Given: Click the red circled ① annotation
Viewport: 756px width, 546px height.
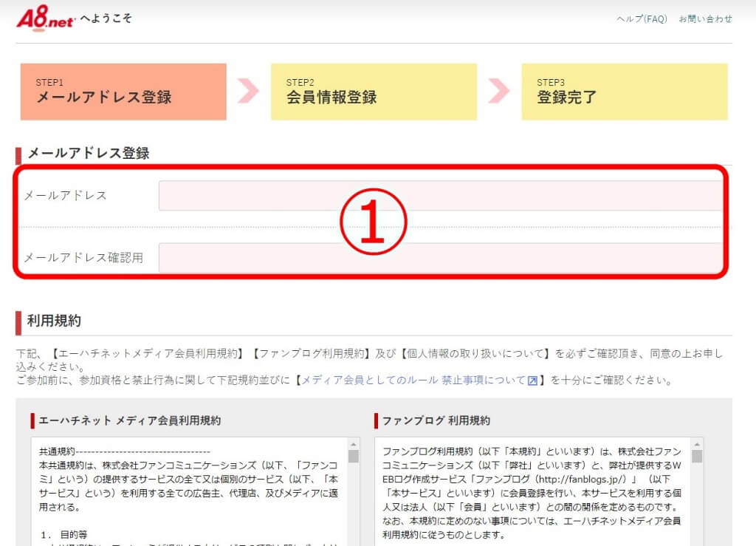Looking at the screenshot, I should (374, 222).
